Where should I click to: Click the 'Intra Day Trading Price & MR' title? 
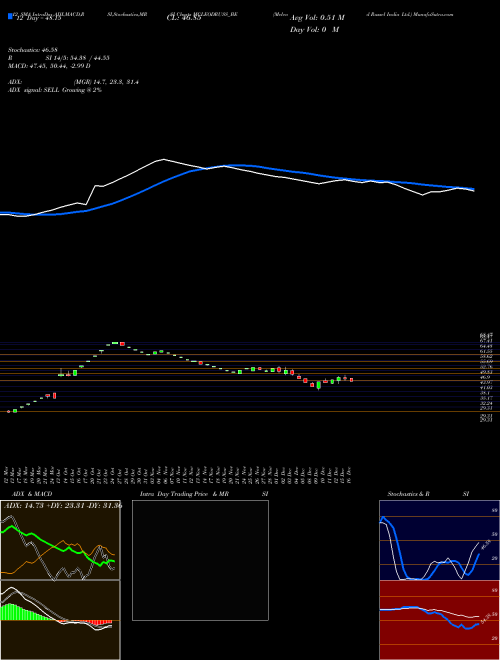[x=184, y=494]
